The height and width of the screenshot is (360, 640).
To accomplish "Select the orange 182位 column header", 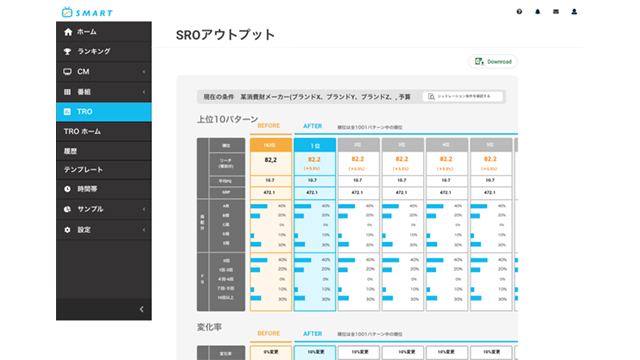I will (271, 145).
